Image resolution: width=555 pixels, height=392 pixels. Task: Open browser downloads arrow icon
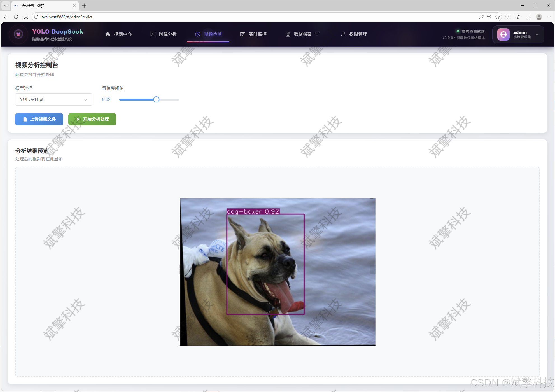[529, 17]
